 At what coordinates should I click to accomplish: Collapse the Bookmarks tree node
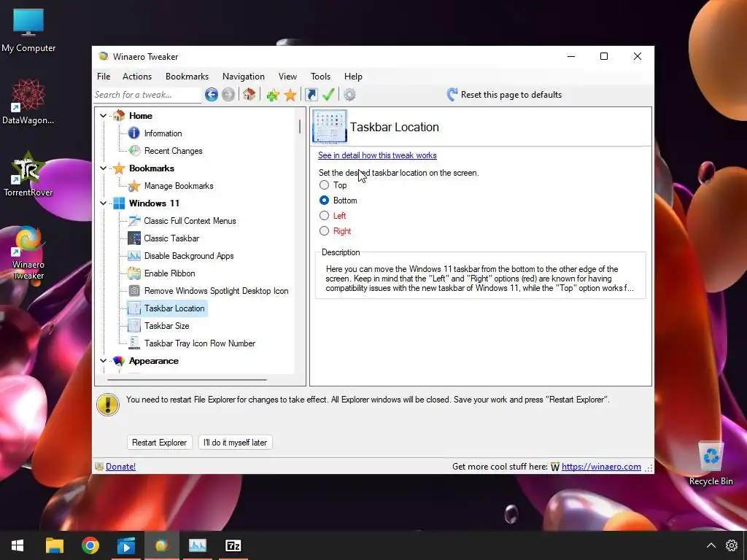[x=103, y=168]
